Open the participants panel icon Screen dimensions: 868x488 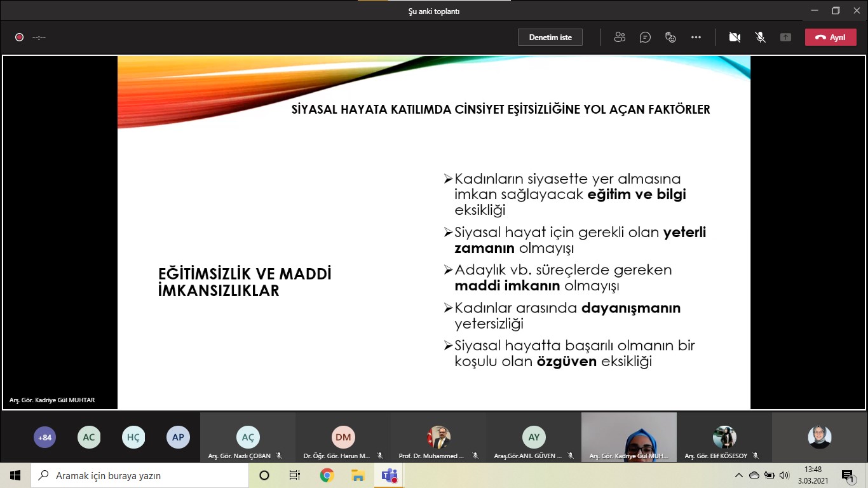point(620,37)
